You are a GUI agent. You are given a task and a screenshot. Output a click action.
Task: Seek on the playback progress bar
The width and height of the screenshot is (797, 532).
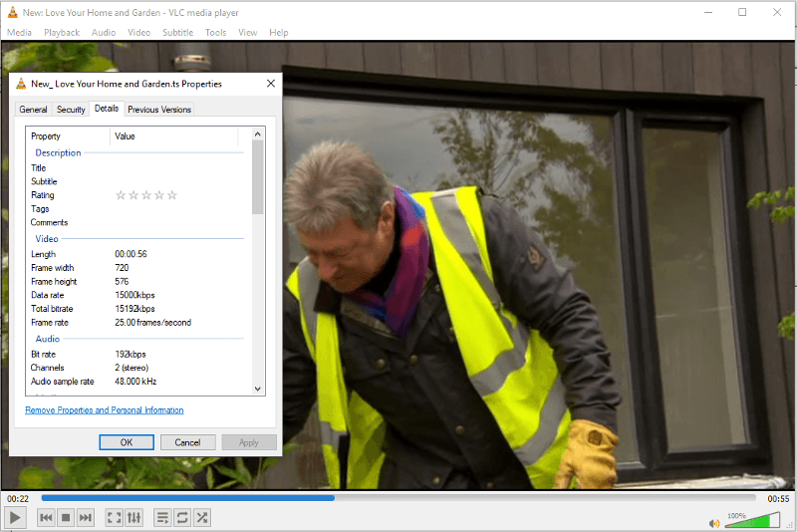pyautogui.click(x=398, y=498)
